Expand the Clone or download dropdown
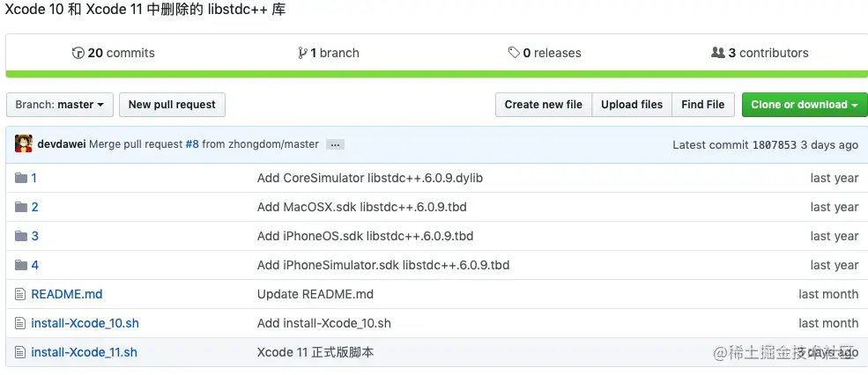Screen dimensions: 868x375 pyautogui.click(x=805, y=105)
